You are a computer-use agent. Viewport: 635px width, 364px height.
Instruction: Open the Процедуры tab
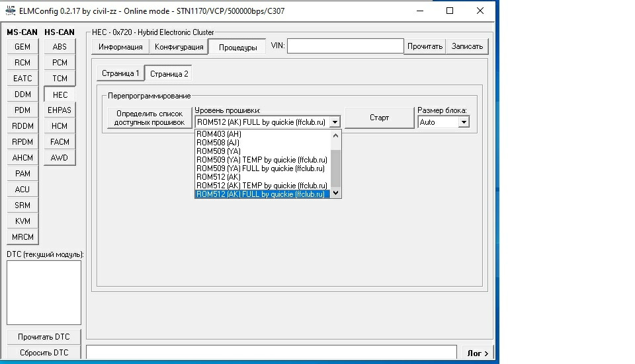(x=237, y=47)
